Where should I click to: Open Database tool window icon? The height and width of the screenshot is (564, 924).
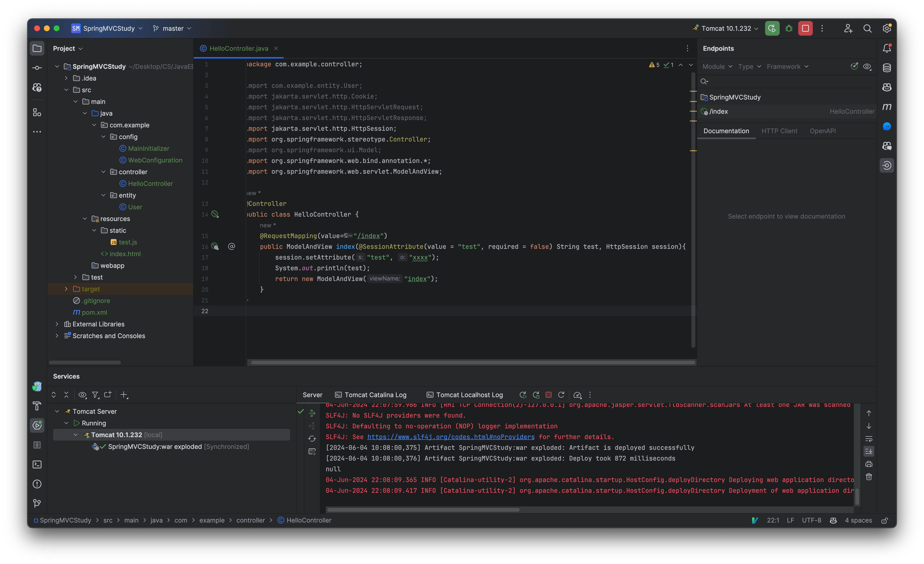coord(887,68)
